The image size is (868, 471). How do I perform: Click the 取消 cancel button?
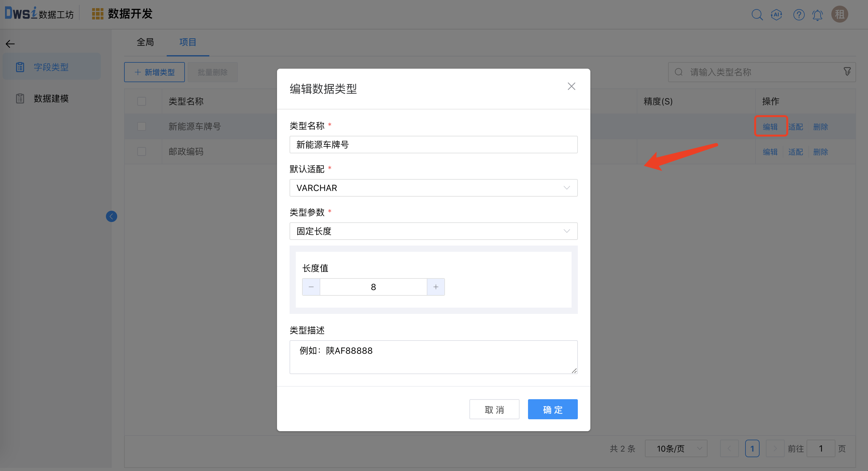[494, 410]
